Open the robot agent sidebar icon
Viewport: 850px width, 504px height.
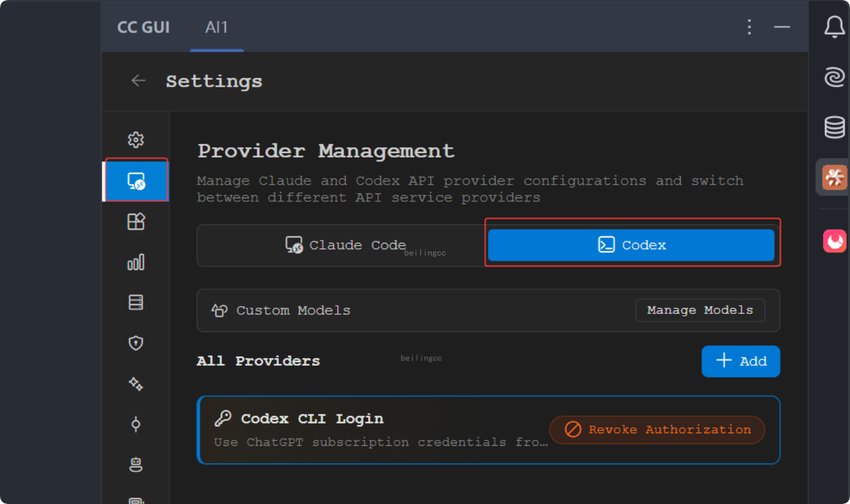pyautogui.click(x=135, y=465)
